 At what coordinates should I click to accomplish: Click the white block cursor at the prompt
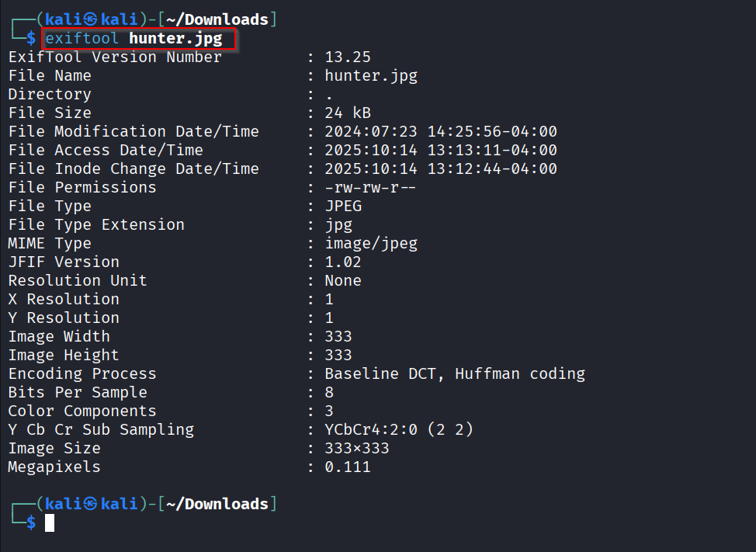[50, 522]
